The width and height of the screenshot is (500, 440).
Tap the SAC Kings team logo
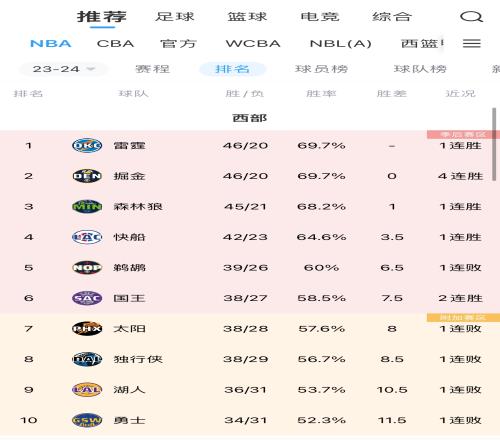tap(87, 298)
